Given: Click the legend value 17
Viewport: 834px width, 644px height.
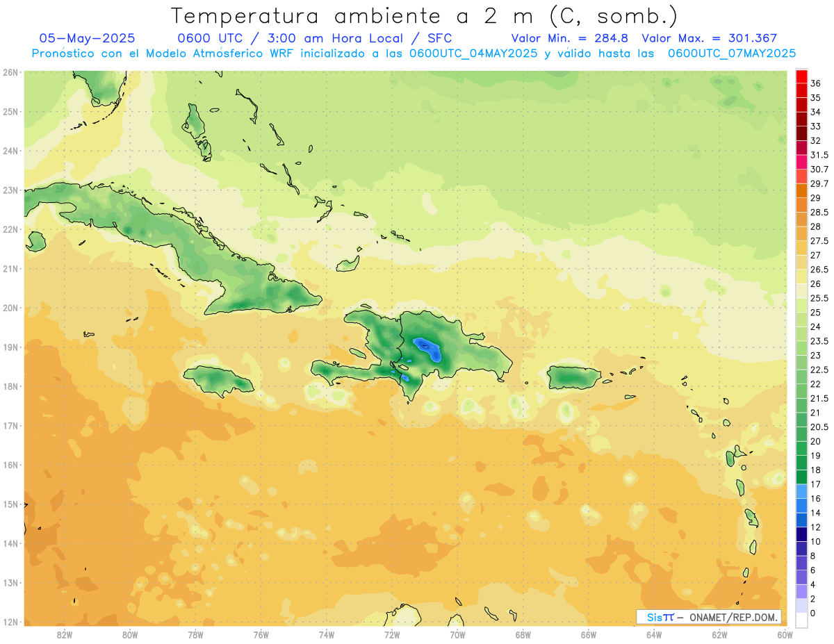Looking at the screenshot, I should coord(816,484).
